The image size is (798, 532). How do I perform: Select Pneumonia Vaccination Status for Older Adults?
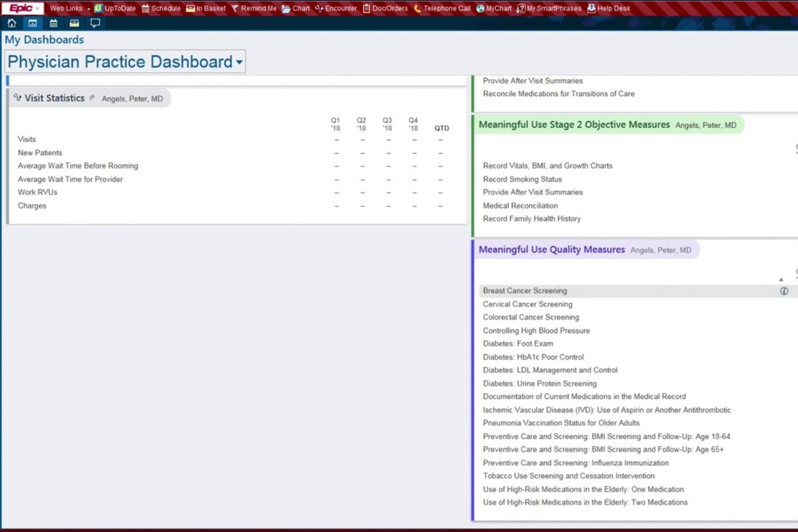click(561, 423)
